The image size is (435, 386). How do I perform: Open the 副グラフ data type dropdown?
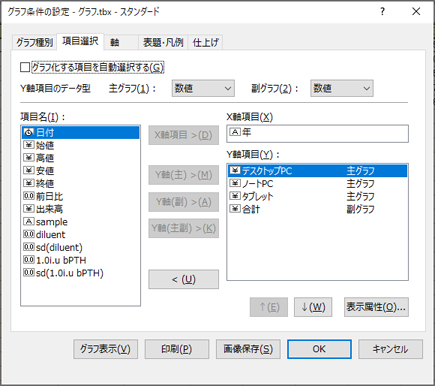point(342,88)
